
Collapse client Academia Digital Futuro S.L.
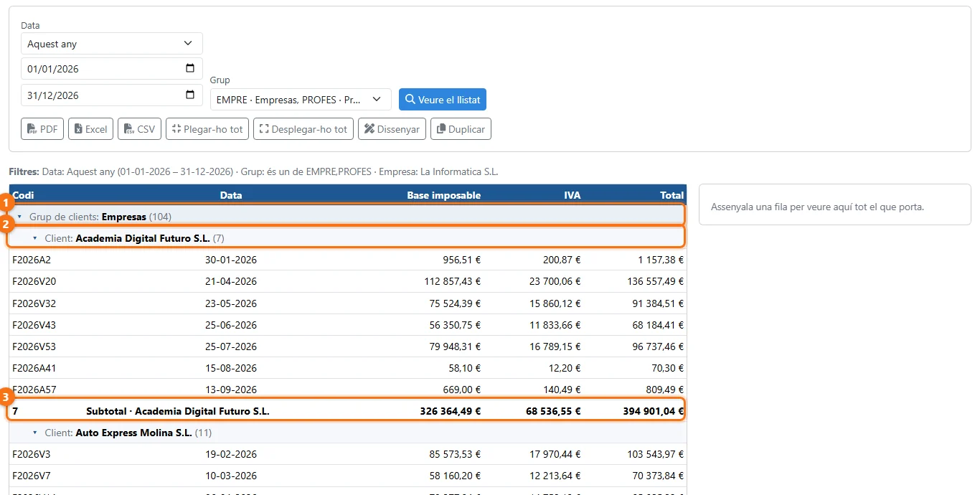point(35,238)
